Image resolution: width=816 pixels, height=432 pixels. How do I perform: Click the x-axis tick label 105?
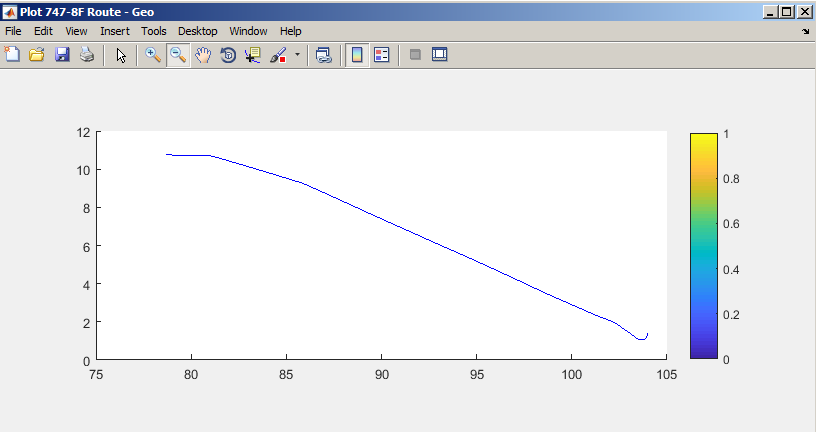(x=667, y=375)
